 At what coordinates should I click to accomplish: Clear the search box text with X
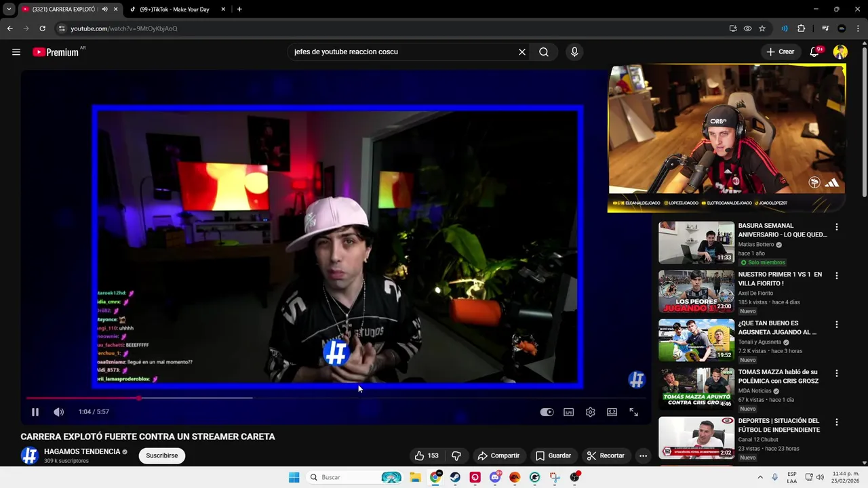click(522, 52)
